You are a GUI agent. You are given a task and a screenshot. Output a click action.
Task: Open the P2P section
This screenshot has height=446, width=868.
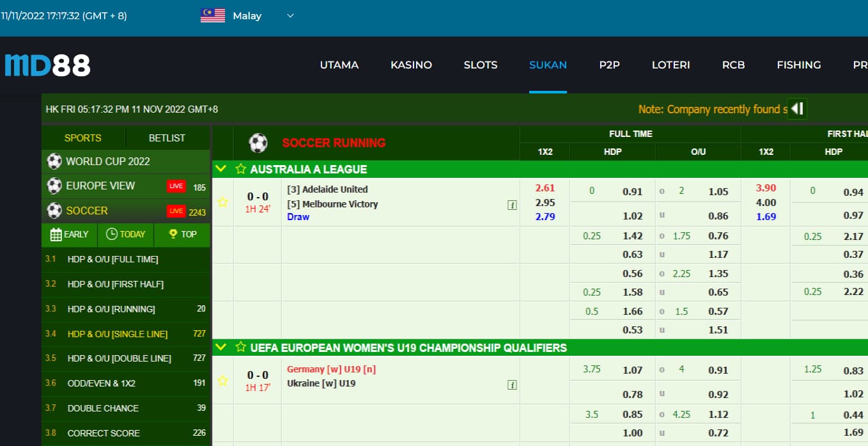tap(609, 65)
